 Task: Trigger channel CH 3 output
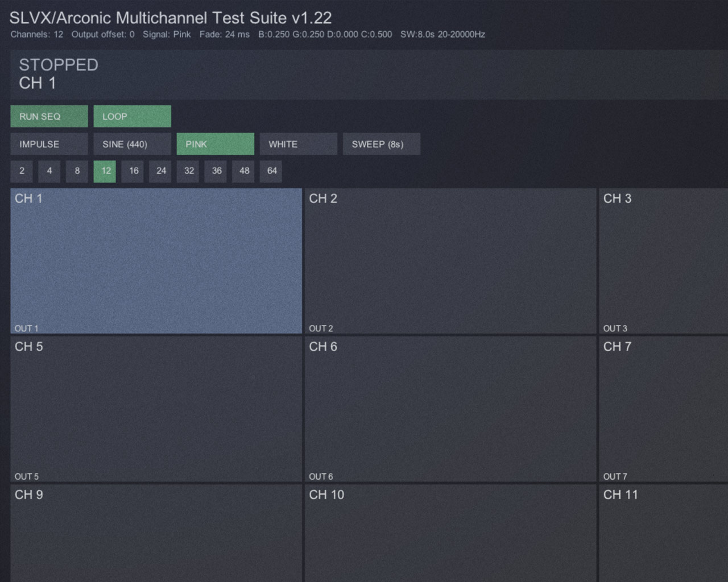(x=663, y=260)
